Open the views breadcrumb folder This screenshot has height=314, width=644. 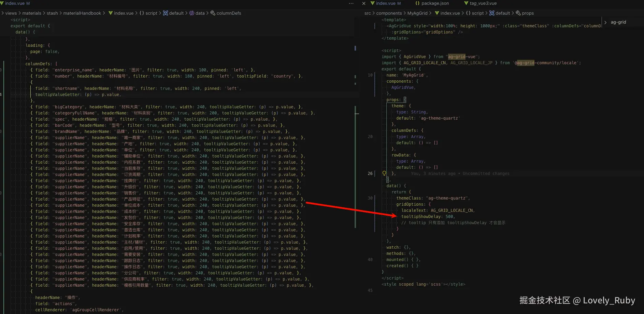coord(11,13)
